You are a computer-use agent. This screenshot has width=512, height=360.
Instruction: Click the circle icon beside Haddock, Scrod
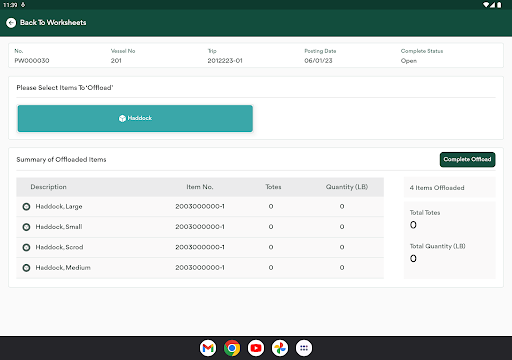click(x=26, y=247)
